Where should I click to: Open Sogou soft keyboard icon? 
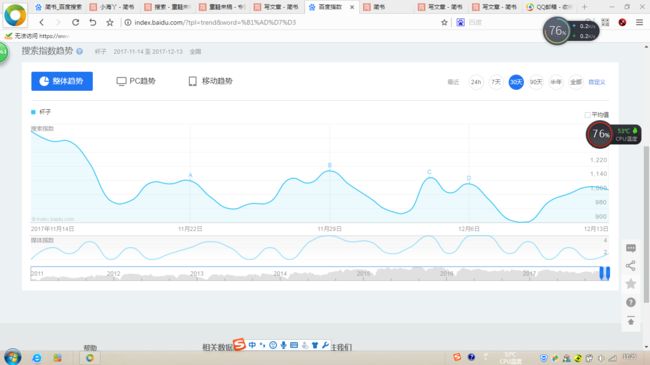coord(294,345)
